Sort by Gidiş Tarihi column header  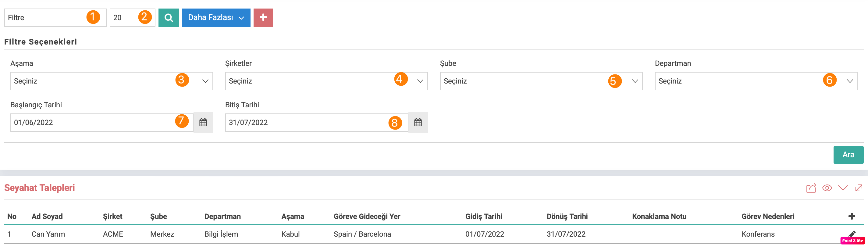pyautogui.click(x=484, y=216)
